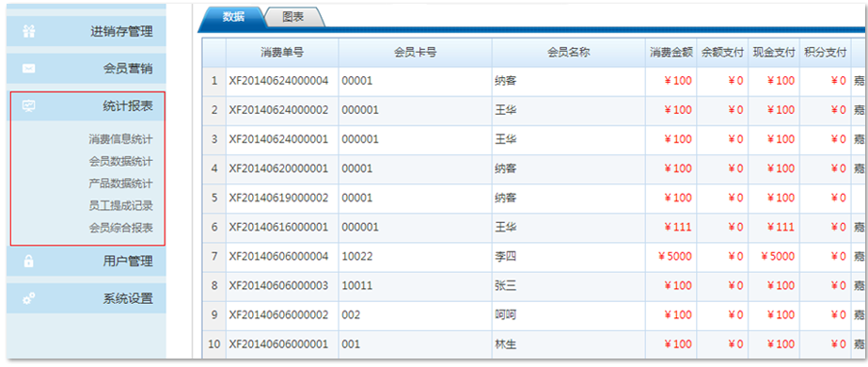Click the monitor chart icon beside 统计报表

(x=29, y=106)
